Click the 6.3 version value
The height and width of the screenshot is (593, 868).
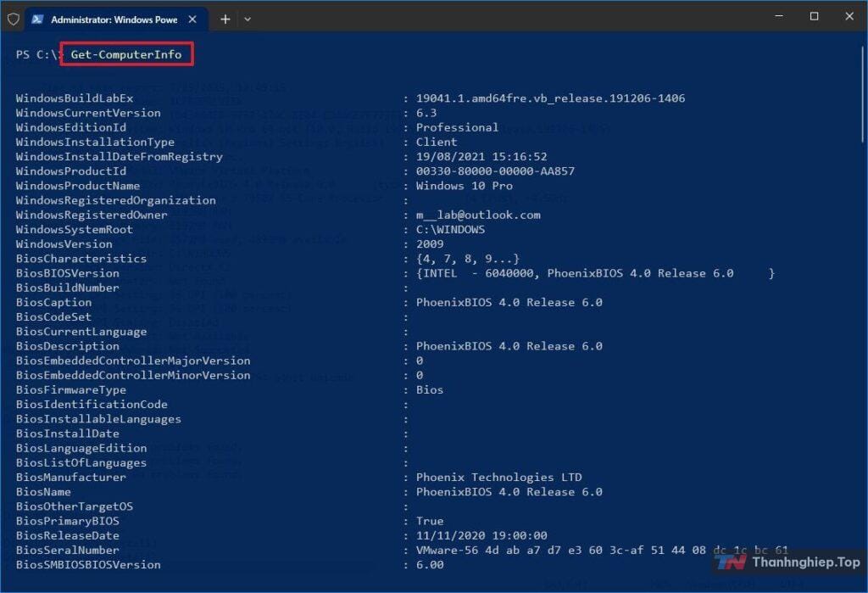tap(426, 113)
